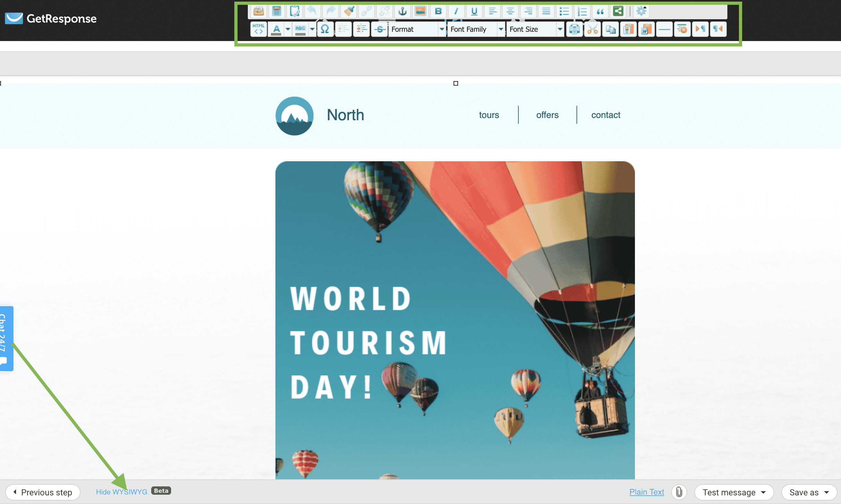Image resolution: width=841 pixels, height=504 pixels.
Task: Select the anchor insertion tool
Action: coord(403,11)
